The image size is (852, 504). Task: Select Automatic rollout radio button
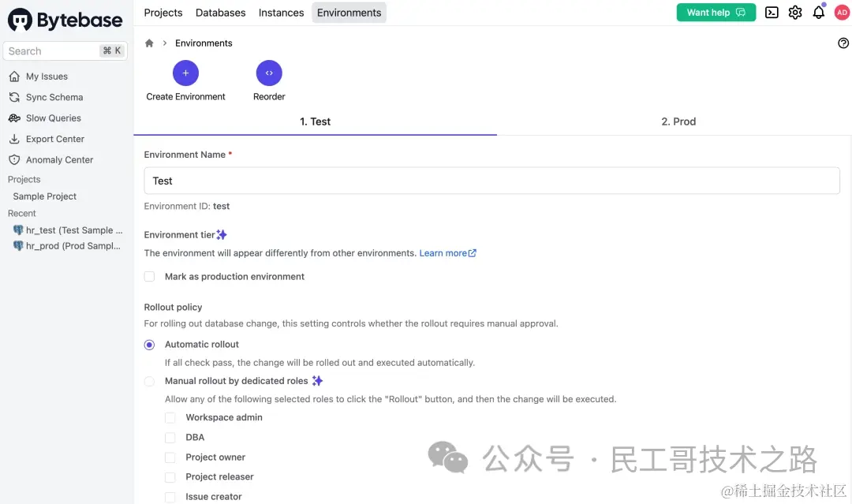[149, 345]
